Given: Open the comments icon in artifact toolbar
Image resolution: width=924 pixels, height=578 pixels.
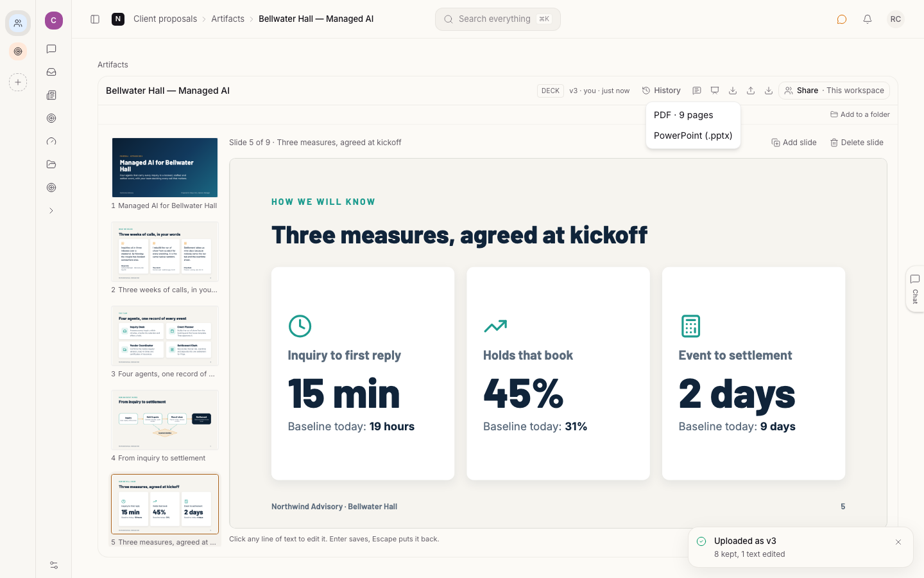Looking at the screenshot, I should click(x=697, y=91).
